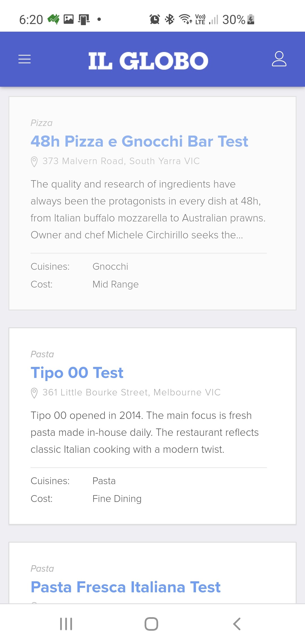Image resolution: width=305 pixels, height=644 pixels.
Task: Tap the 361 Little Bourke Street address
Action: pyautogui.click(x=131, y=392)
